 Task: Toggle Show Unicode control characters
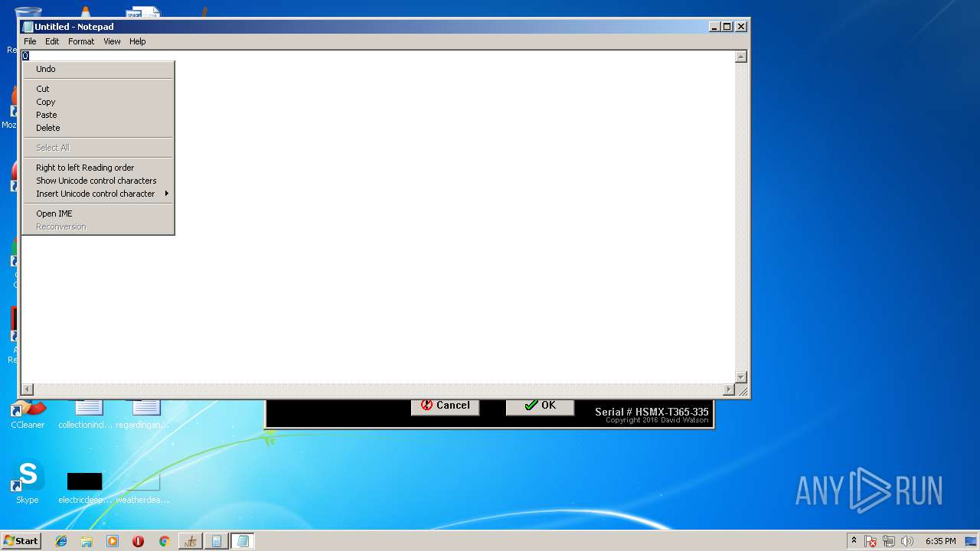[98, 181]
